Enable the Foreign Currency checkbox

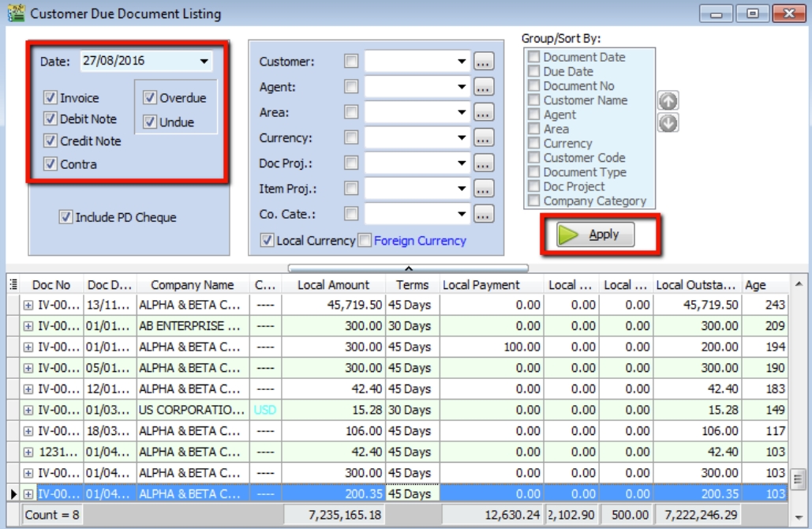coord(365,241)
